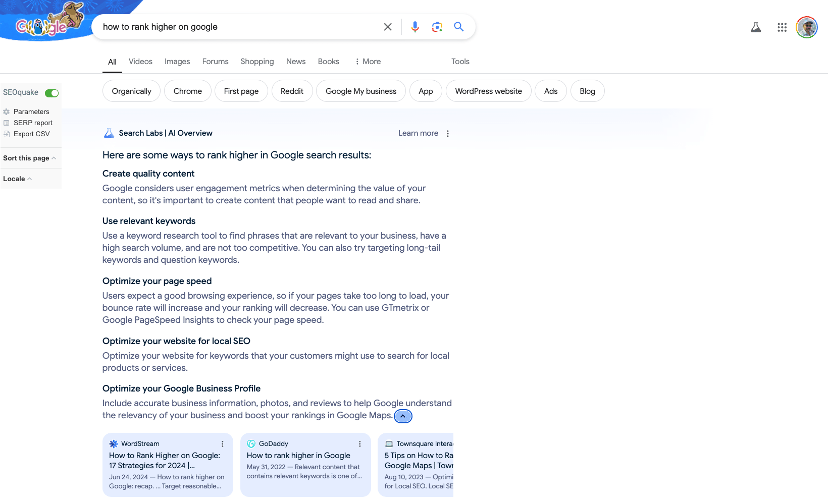Open the Google account profile picture
Viewport: 828px width, 504px height.
[x=807, y=27]
